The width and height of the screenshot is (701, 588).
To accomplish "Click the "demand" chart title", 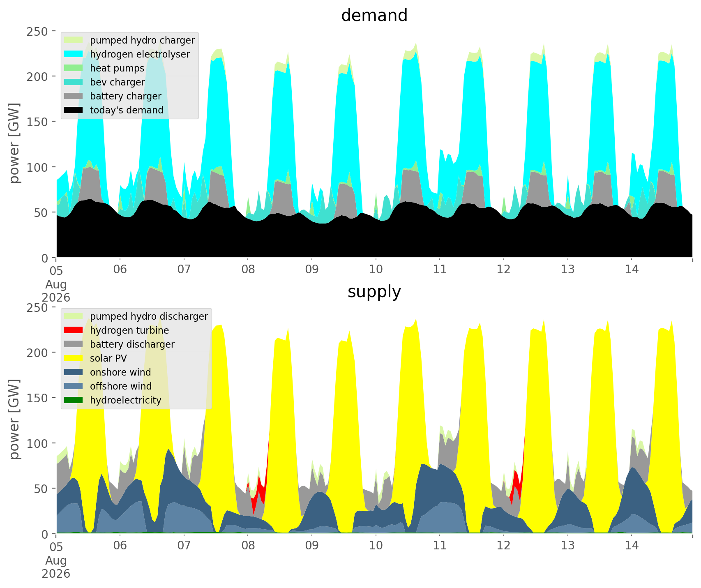I will [x=374, y=16].
